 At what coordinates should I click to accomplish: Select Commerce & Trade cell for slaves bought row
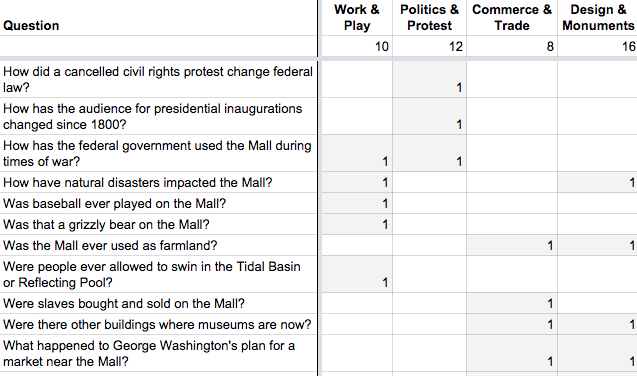click(x=512, y=303)
